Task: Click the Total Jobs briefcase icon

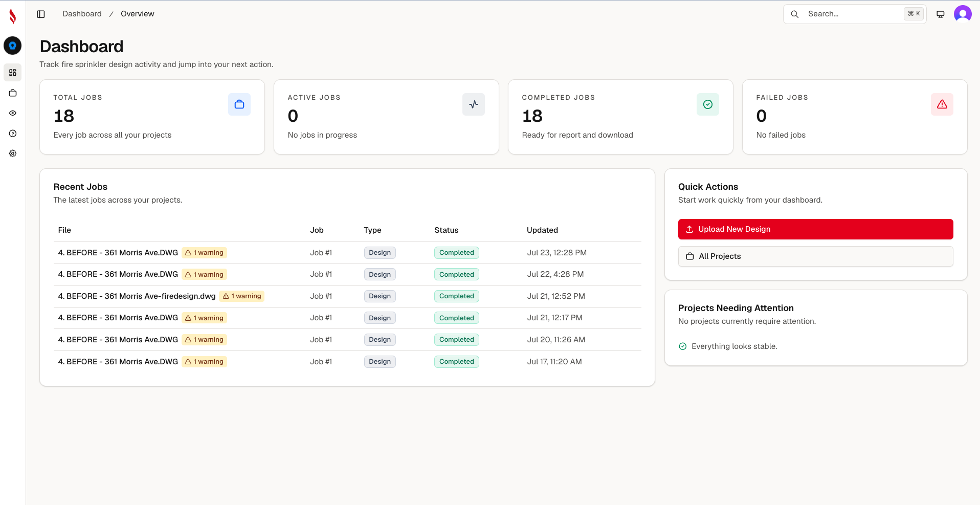Action: pyautogui.click(x=239, y=104)
